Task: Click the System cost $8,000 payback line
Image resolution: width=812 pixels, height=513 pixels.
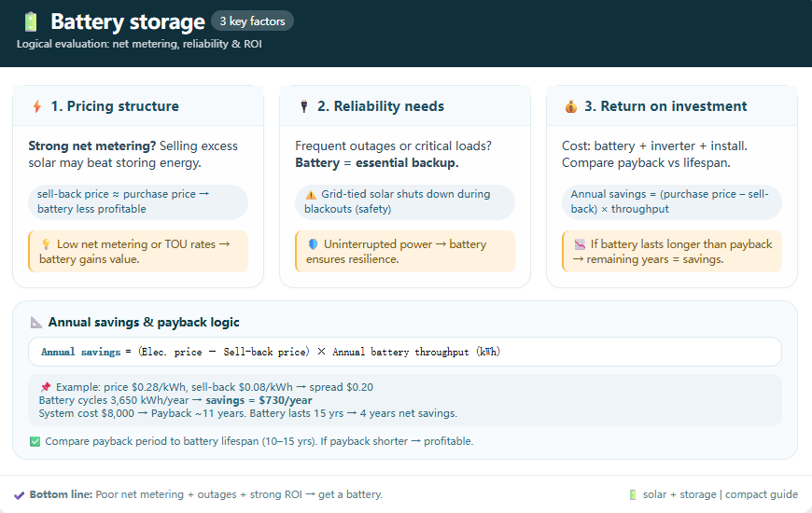Action: coord(248,413)
